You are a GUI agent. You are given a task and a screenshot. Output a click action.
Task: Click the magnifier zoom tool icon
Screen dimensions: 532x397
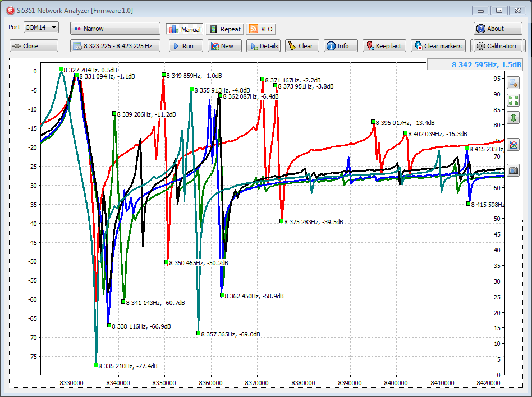(x=513, y=83)
